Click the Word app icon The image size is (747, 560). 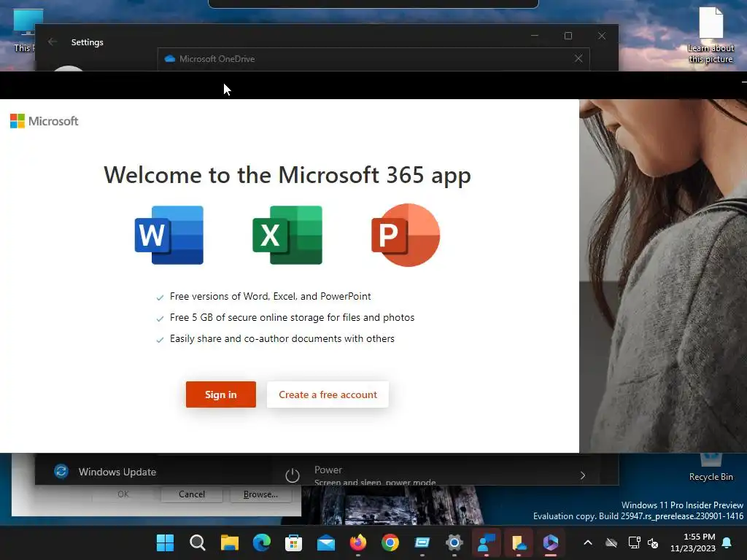click(x=169, y=236)
